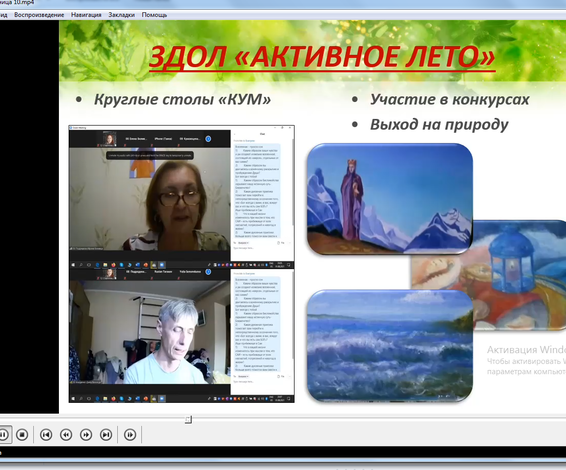Step forward one frame

tap(130, 435)
